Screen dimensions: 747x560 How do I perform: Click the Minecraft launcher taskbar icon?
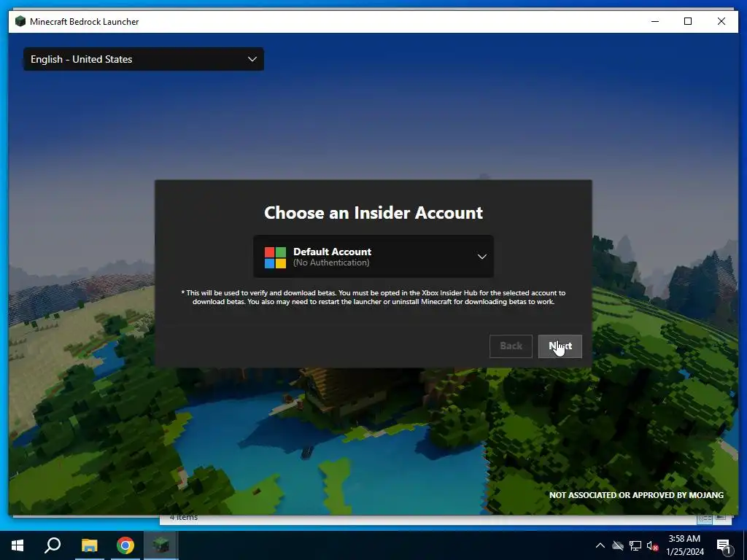(161, 545)
